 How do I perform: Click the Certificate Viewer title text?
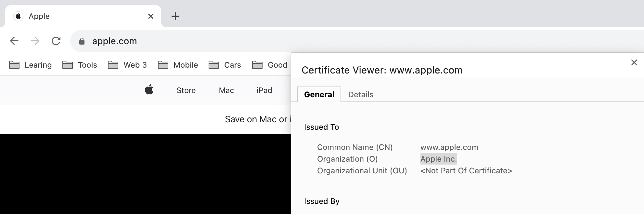pyautogui.click(x=382, y=70)
